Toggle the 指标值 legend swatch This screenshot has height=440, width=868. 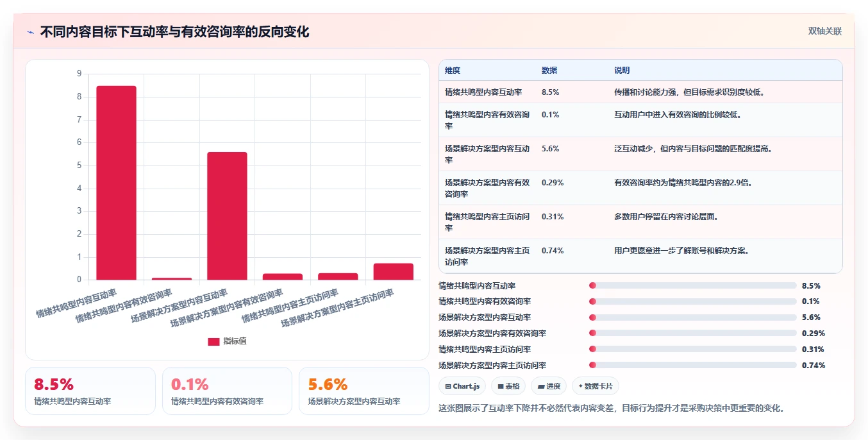213,341
